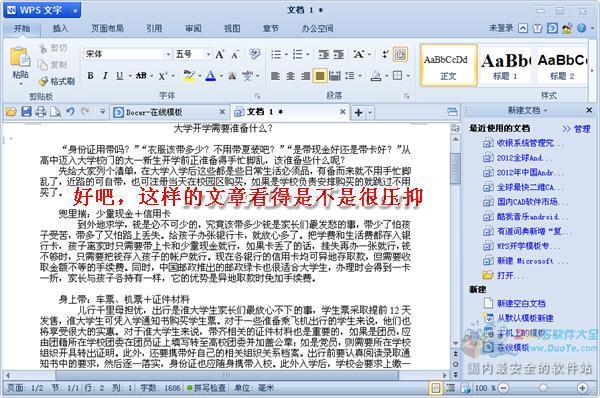Viewport: 600px width, 398px height.
Task: Click the large Paste (粘贴) icon
Action: [x=20, y=65]
